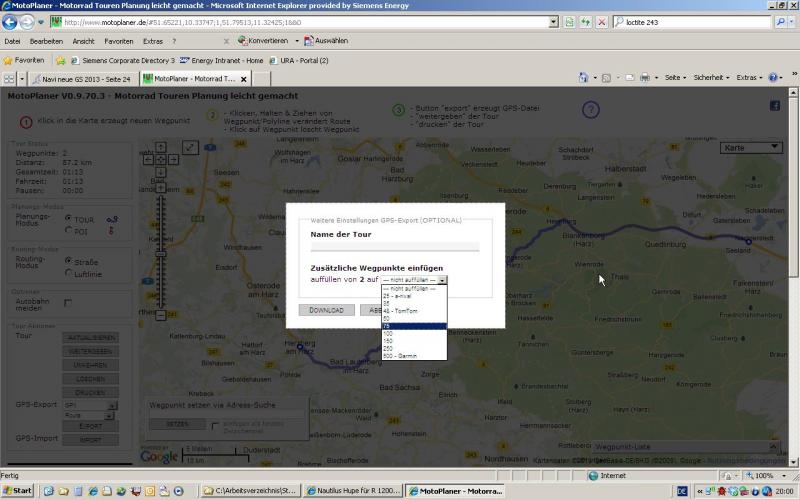Screen dimensions: 800x500
Task: Open Energy Intranet - Home favorite link
Action: [x=222, y=60]
